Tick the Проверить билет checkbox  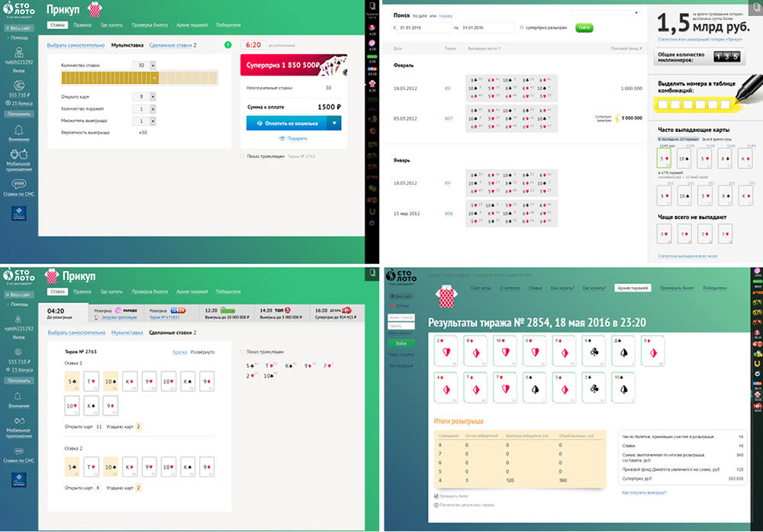[436, 495]
